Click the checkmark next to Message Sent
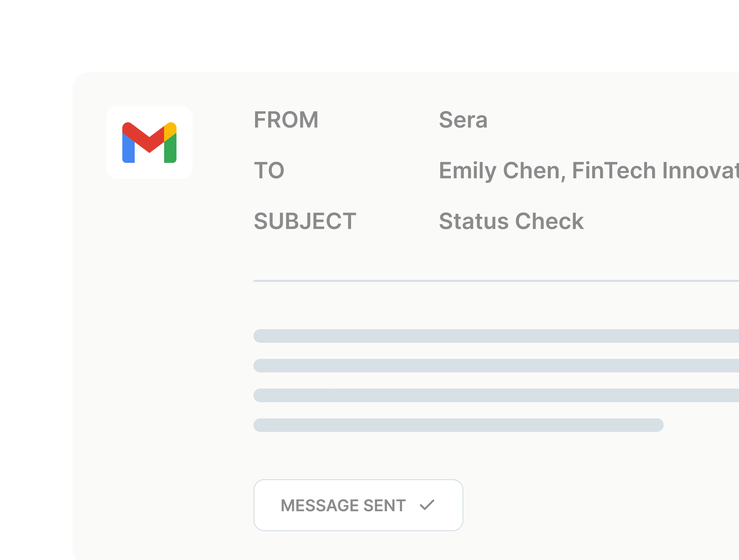739x560 pixels. [x=427, y=505]
